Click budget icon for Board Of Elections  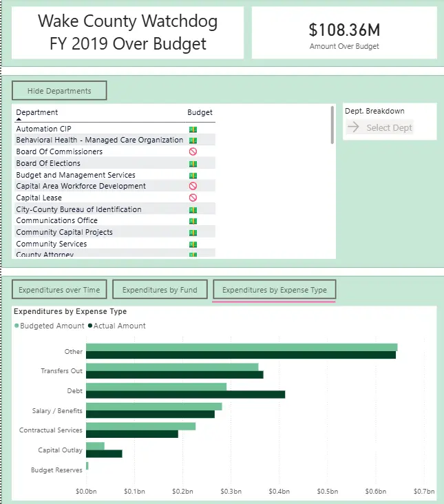coord(193,164)
